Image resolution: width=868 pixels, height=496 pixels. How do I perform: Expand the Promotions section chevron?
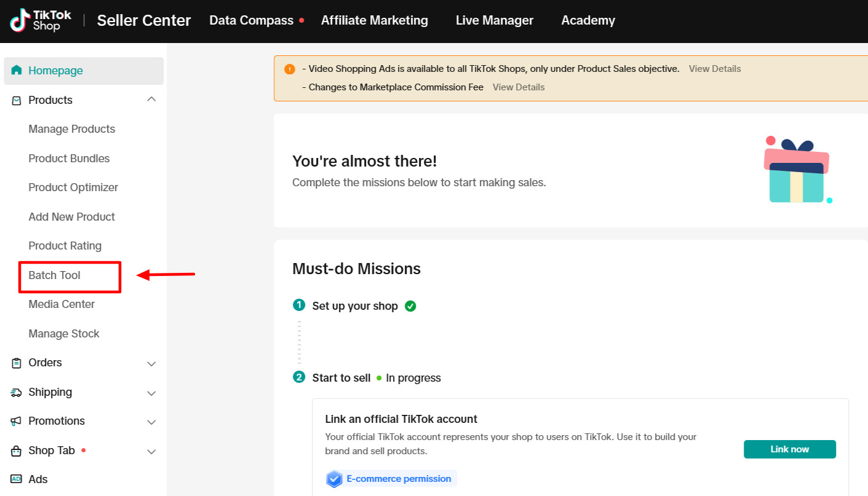click(x=151, y=422)
